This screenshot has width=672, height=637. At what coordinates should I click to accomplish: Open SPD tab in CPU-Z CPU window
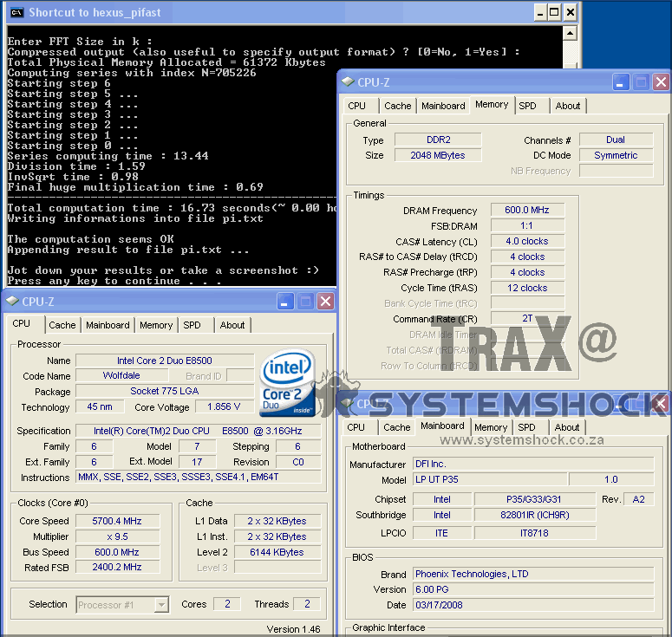point(192,325)
